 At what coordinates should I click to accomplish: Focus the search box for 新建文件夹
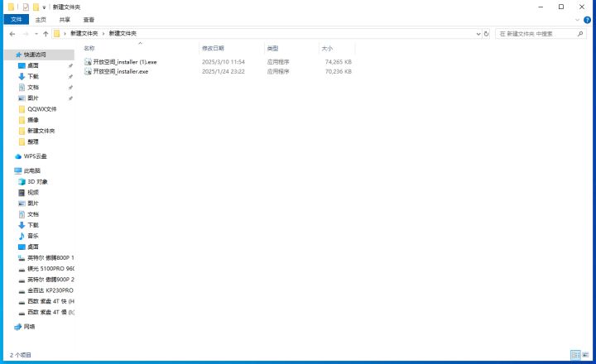[536, 34]
